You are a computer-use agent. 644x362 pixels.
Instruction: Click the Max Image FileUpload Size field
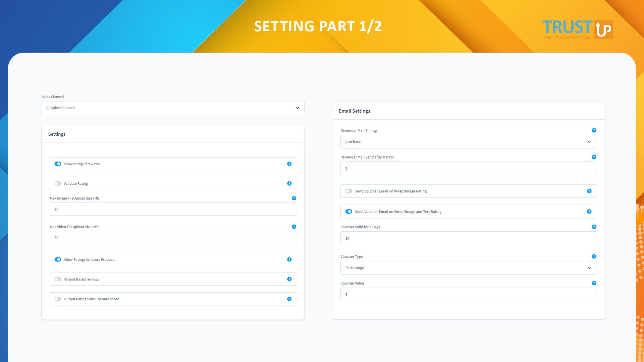click(173, 209)
